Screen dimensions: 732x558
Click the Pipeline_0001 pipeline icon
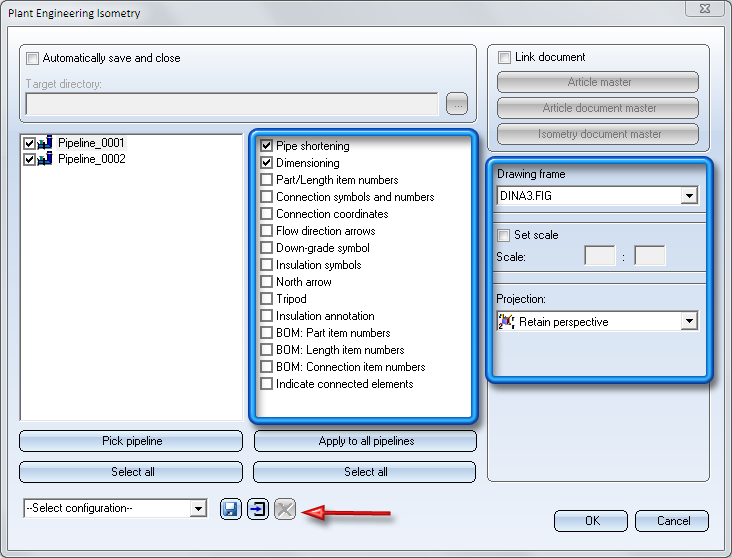click(45, 142)
